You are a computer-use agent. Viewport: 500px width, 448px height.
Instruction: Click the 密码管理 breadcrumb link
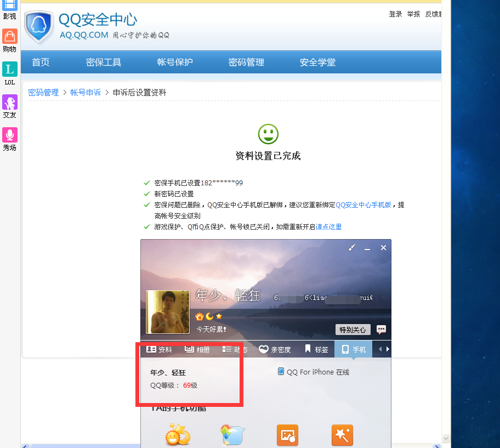(x=43, y=93)
